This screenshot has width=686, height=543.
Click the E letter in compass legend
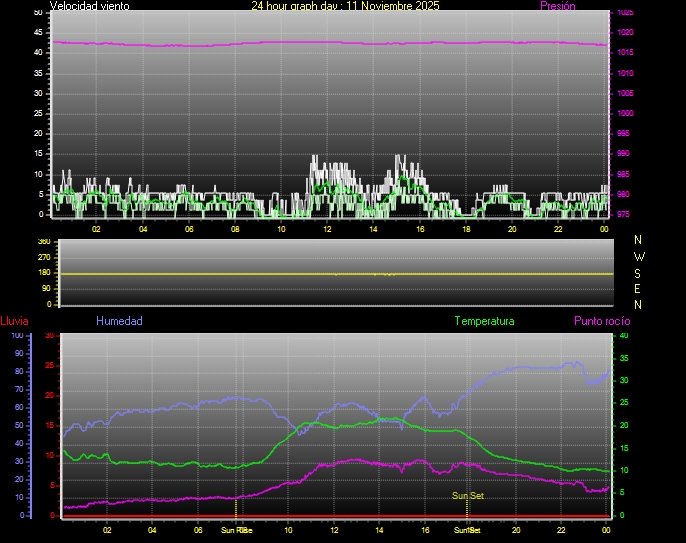[x=639, y=288]
